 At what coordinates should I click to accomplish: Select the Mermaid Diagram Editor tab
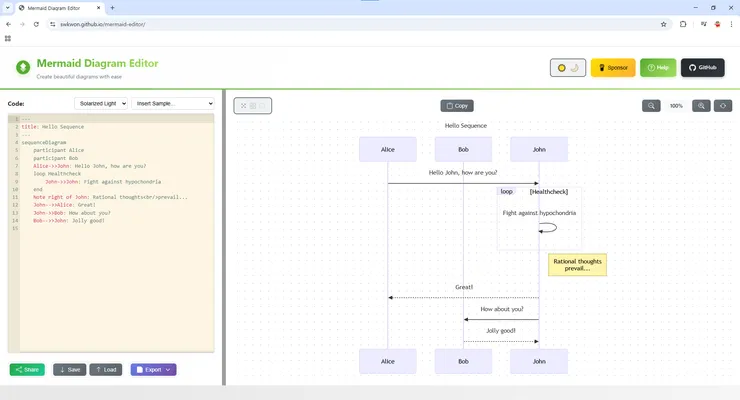(x=59, y=8)
